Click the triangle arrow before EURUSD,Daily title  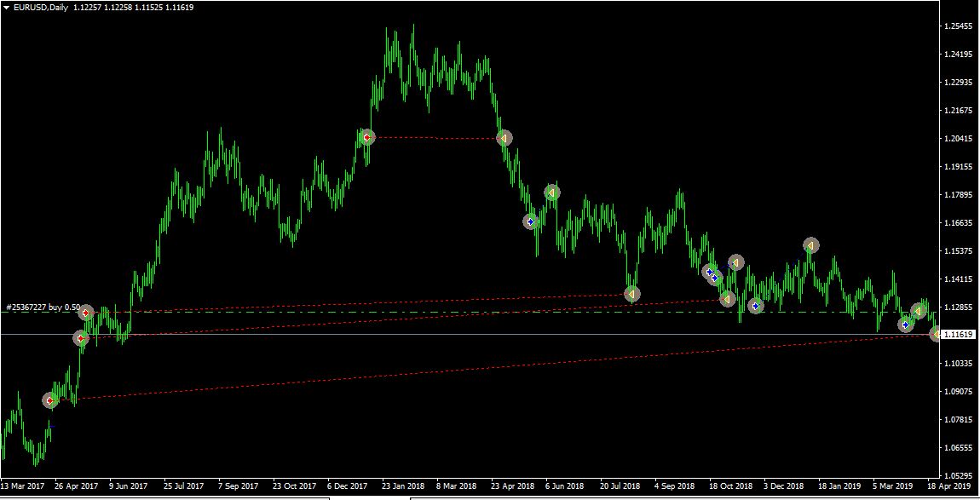coord(6,8)
